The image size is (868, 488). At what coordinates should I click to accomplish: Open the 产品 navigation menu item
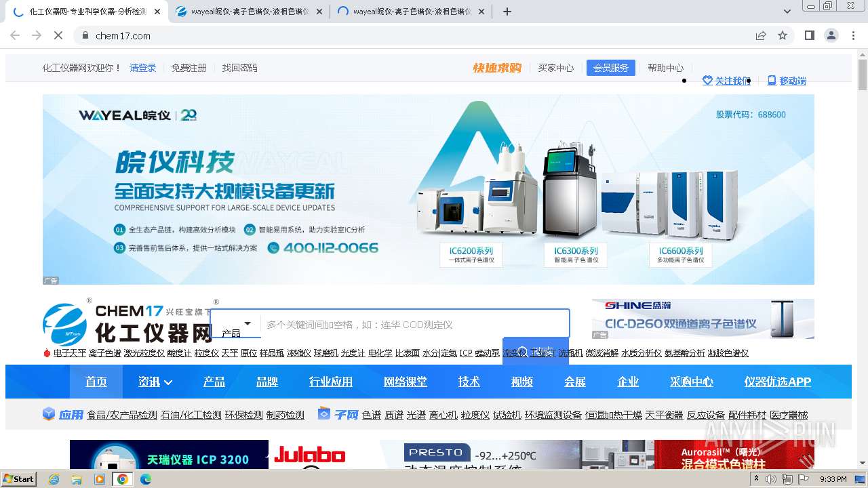point(214,382)
